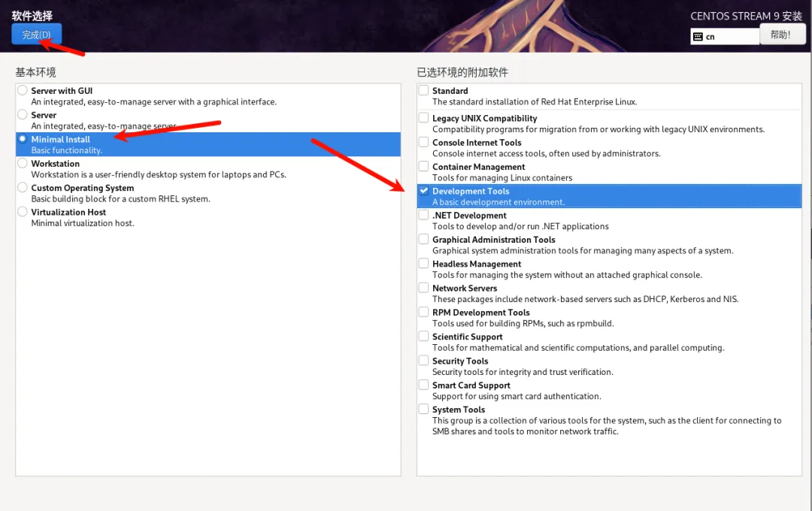Choose the Server base environment radio

(23, 114)
